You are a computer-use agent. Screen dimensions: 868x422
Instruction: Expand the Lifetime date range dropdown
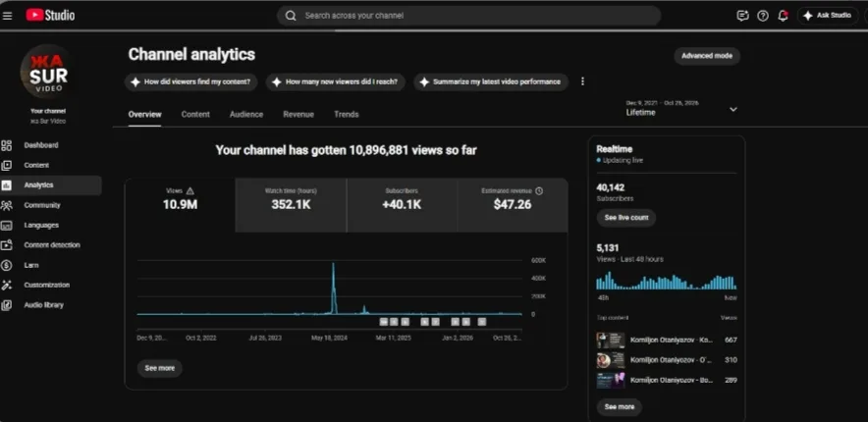click(681, 108)
